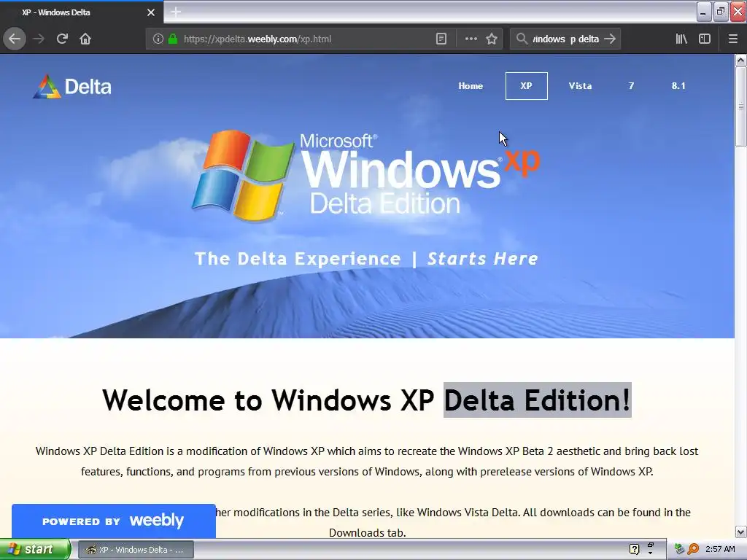Viewport: 747px width, 560px height.
Task: Submit search with the arrow button
Action: [610, 39]
